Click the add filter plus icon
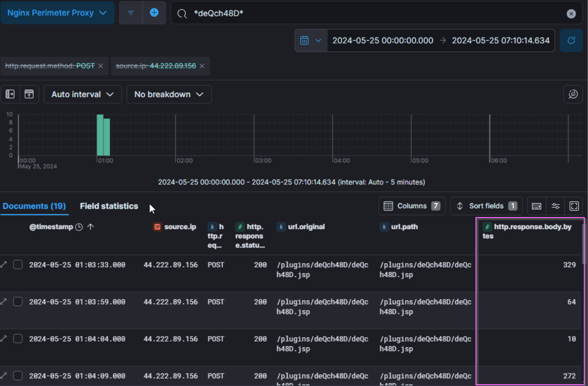The width and height of the screenshot is (588, 386). pyautogui.click(x=154, y=13)
